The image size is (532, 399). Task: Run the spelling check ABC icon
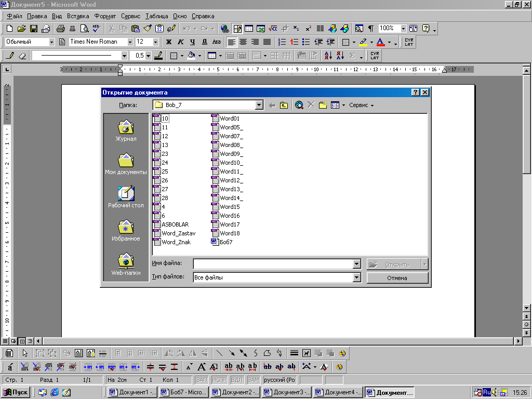[x=96, y=29]
